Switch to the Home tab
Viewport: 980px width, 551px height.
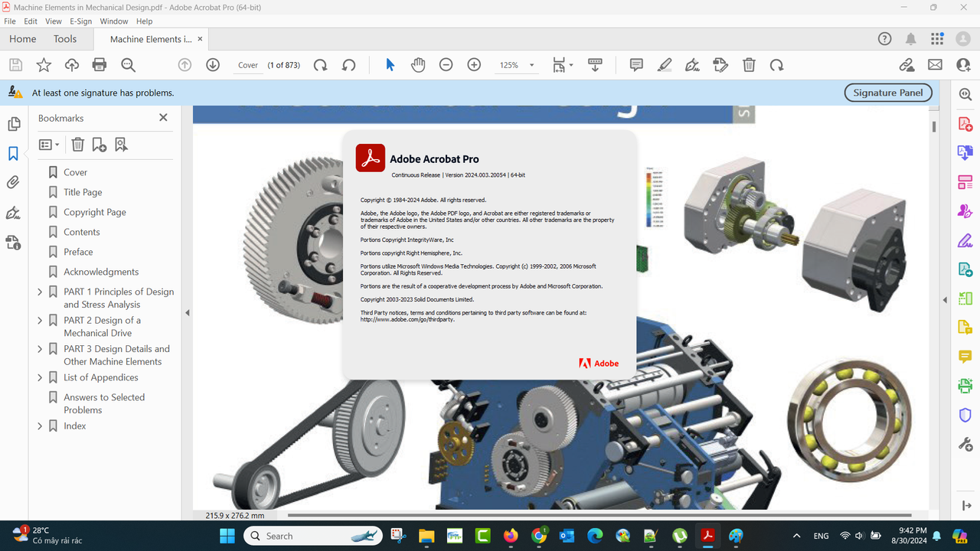(x=22, y=39)
